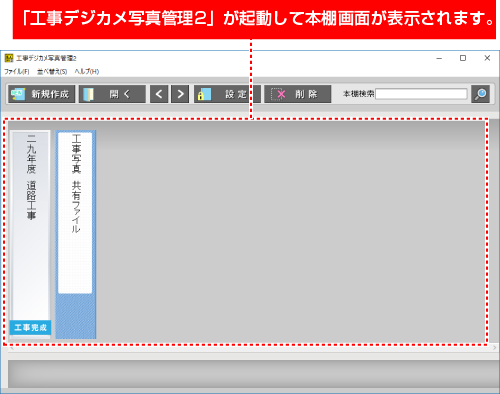Screen dimensions: 500x394
Task: Click the horizontal scrollbar left arrow
Action: point(12,348)
